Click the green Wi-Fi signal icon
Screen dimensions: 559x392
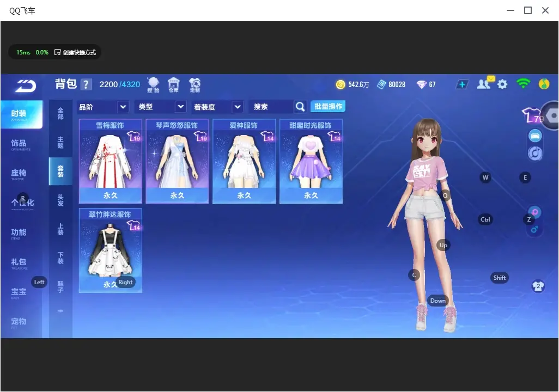pyautogui.click(x=523, y=83)
